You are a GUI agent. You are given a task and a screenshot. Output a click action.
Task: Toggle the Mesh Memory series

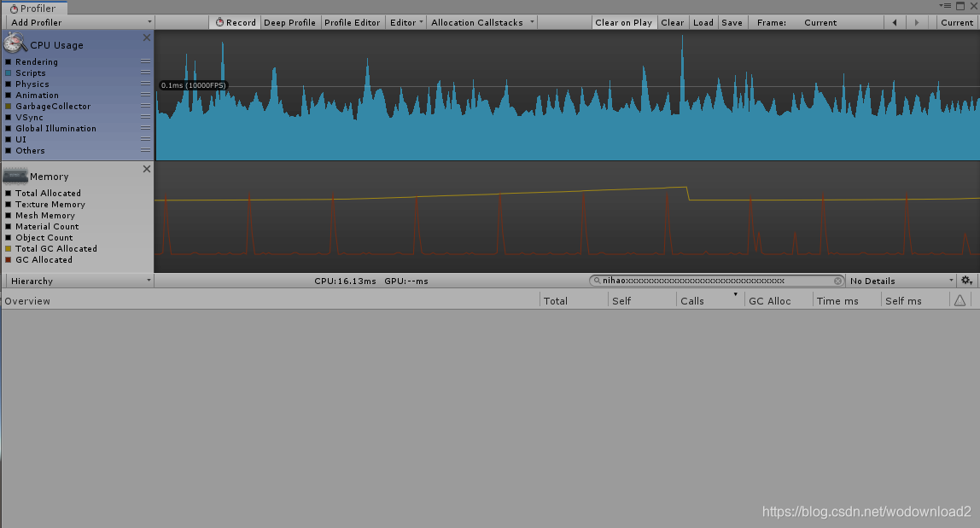click(9, 216)
